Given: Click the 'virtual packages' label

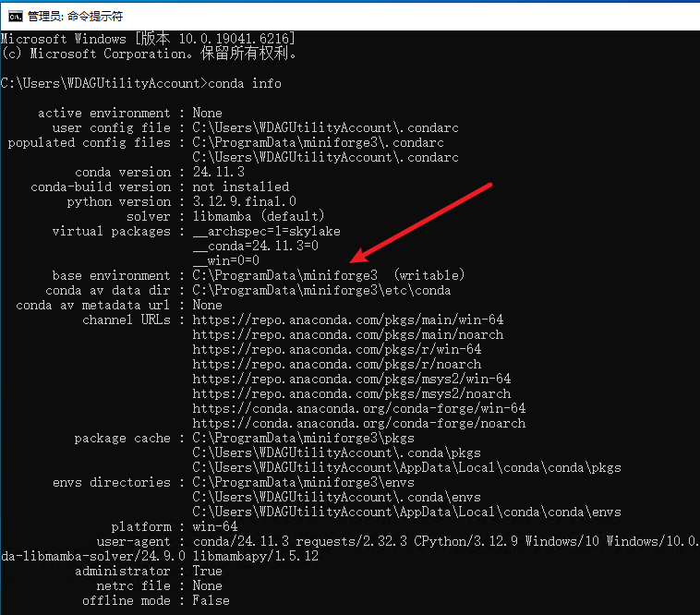Looking at the screenshot, I should coord(111,231).
